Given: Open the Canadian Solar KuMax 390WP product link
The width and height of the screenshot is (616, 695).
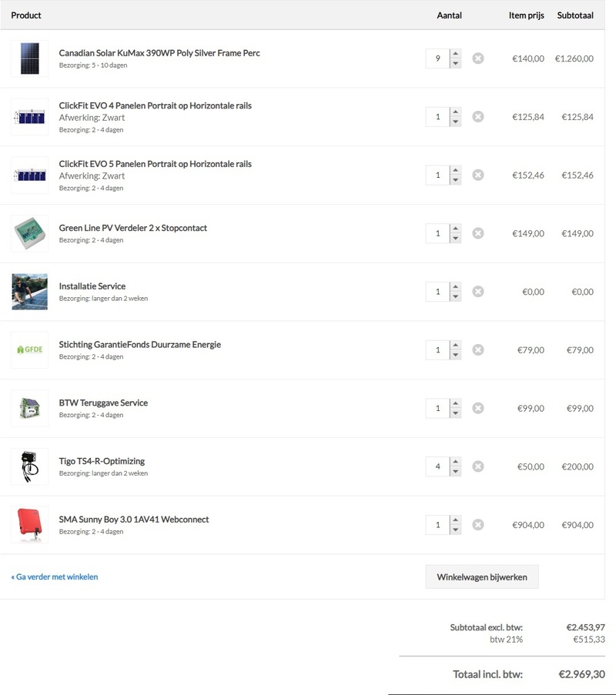Looking at the screenshot, I should tap(159, 53).
